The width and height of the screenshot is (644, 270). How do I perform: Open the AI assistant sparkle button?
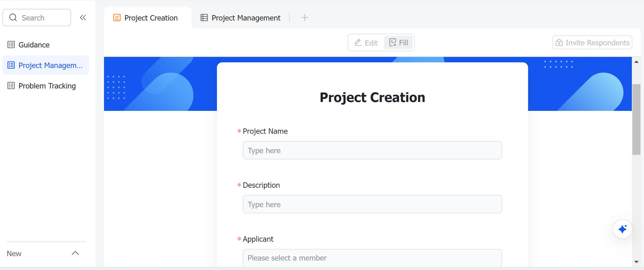[x=622, y=229]
